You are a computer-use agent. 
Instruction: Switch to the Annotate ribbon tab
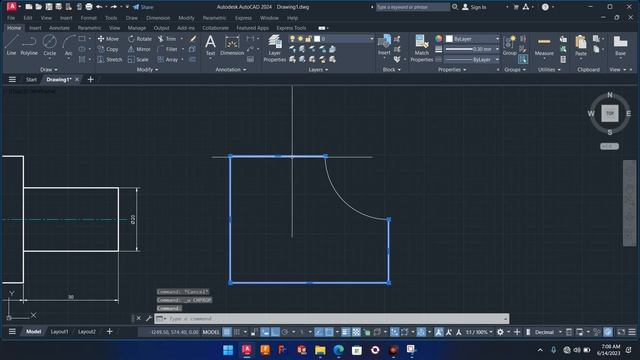59,28
